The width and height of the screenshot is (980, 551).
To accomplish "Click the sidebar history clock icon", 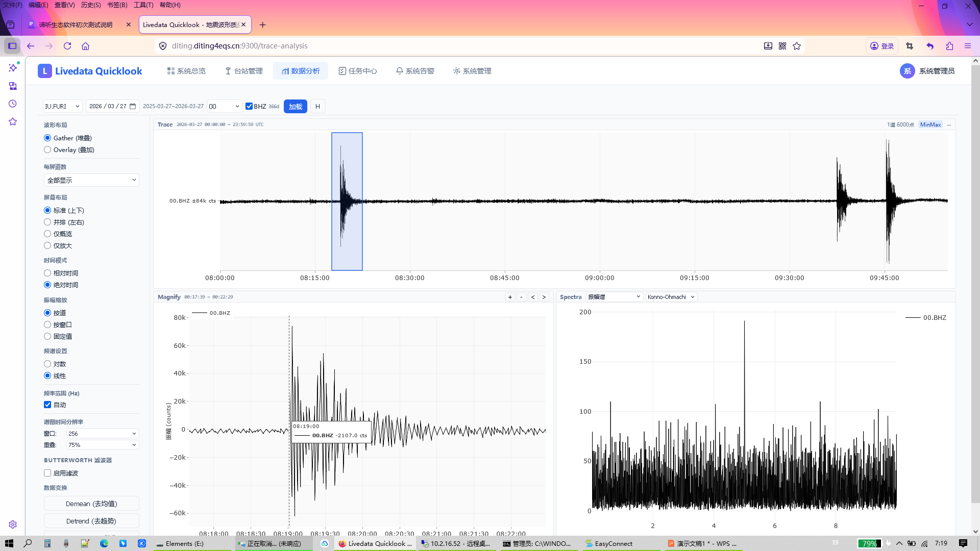I will (13, 104).
